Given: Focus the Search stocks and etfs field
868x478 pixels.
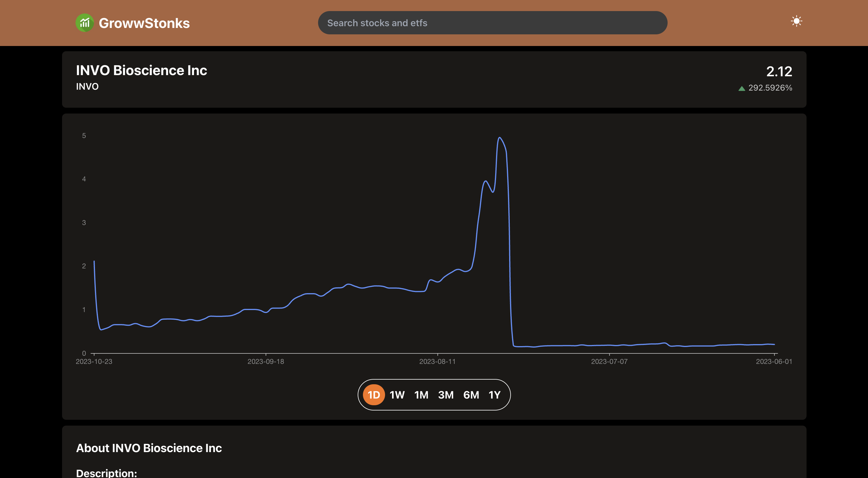Looking at the screenshot, I should 492,23.
